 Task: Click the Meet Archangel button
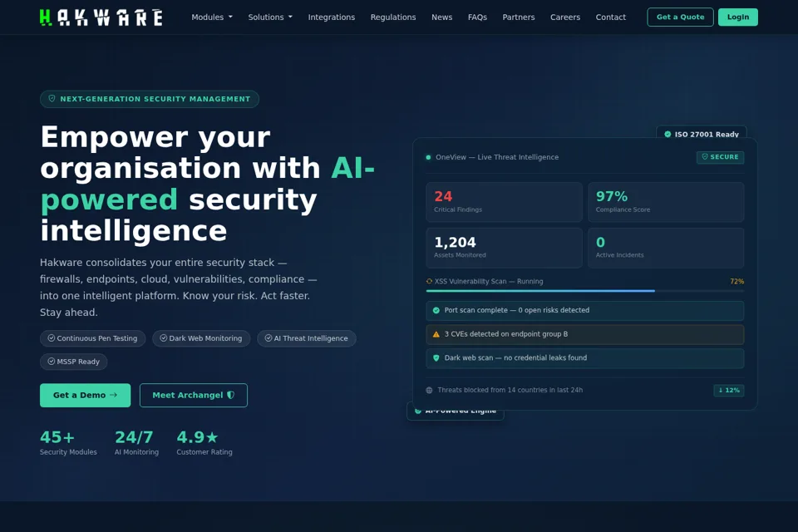pyautogui.click(x=194, y=395)
